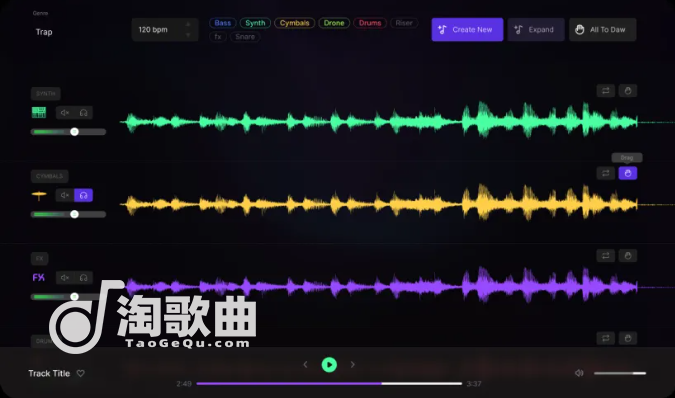The height and width of the screenshot is (398, 675).
Task: Toggle the Drums tag filter
Action: (370, 23)
